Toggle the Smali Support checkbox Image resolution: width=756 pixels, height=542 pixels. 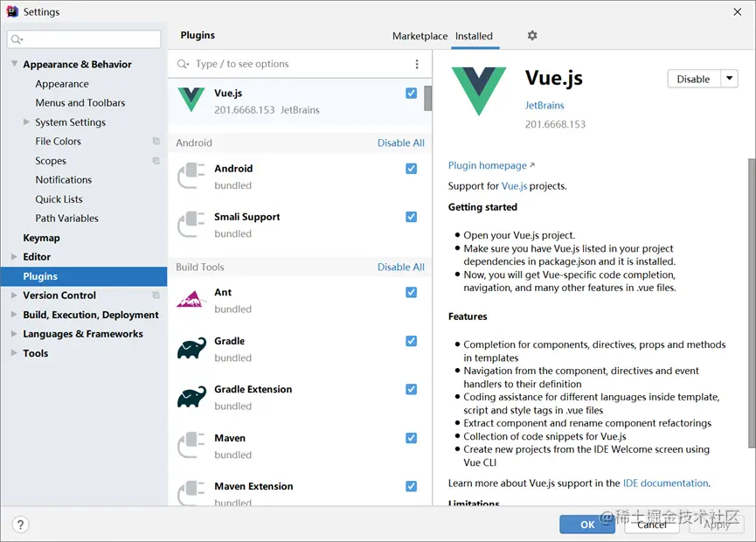[x=412, y=217]
